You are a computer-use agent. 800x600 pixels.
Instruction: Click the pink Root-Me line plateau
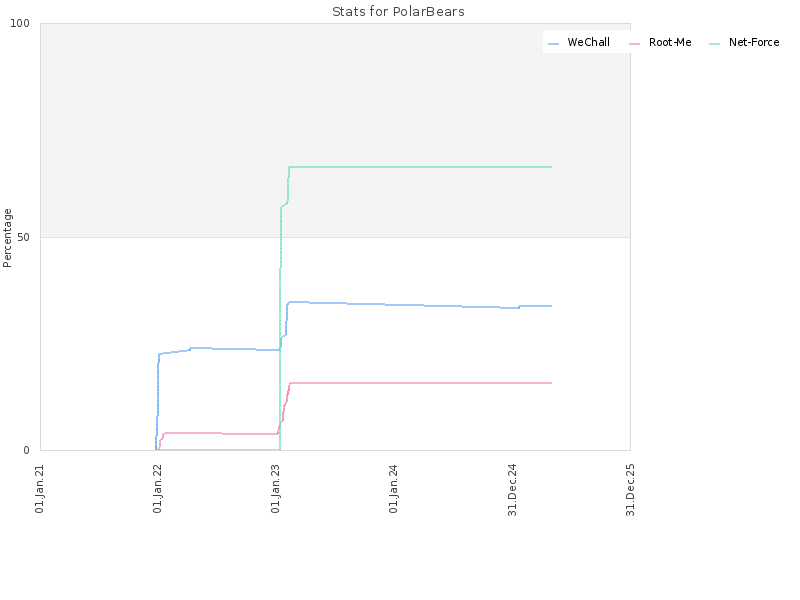420,383
